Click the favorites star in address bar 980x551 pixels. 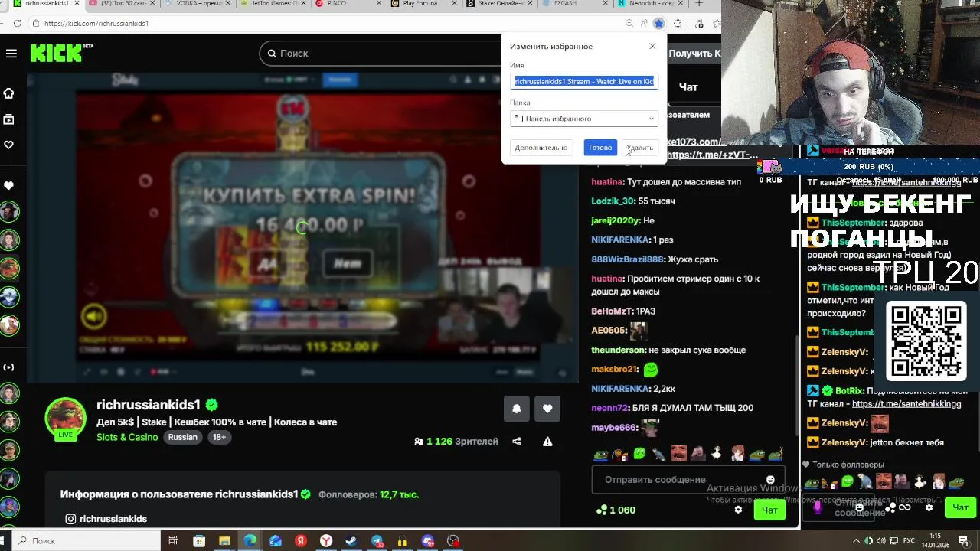(x=658, y=23)
